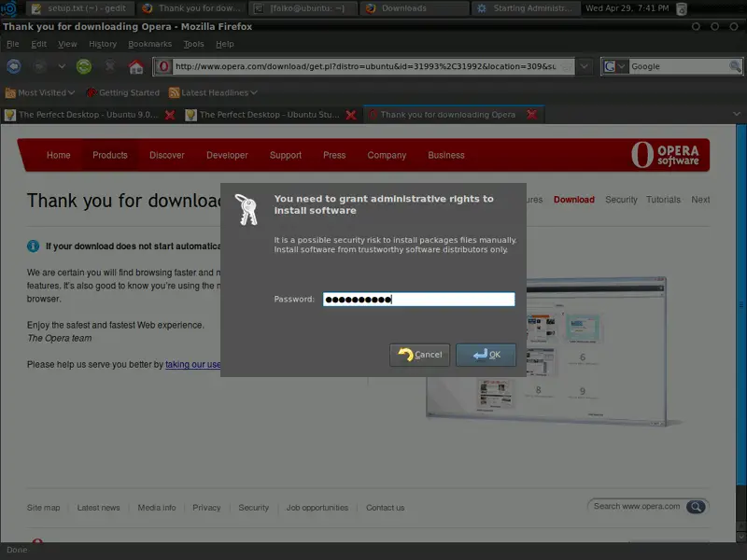Image resolution: width=747 pixels, height=560 pixels.
Task: Click Developer in the Opera navigation bar
Action: 227,155
